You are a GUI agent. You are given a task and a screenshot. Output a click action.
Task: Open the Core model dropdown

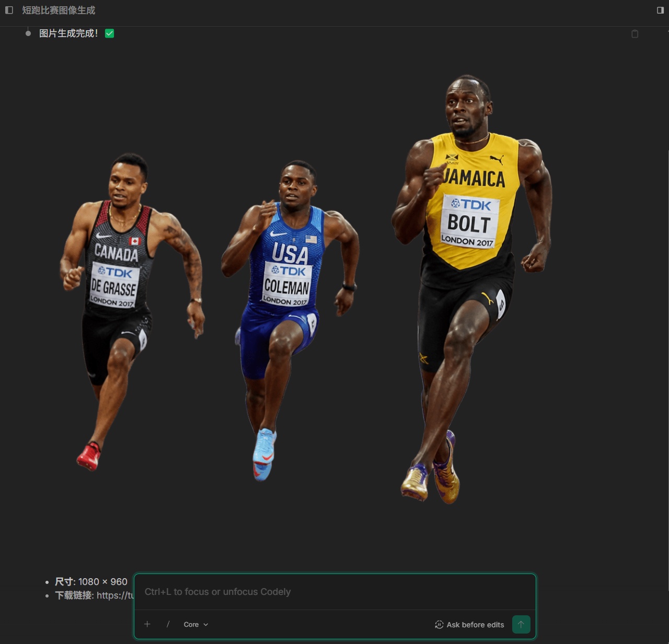[x=196, y=625]
